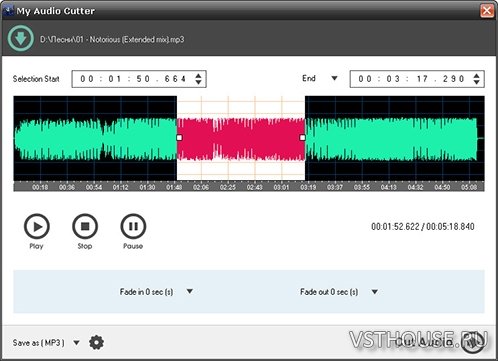Screen dimensions: 498x361
Task: Expand the End mode dropdown arrow
Action: [334, 78]
